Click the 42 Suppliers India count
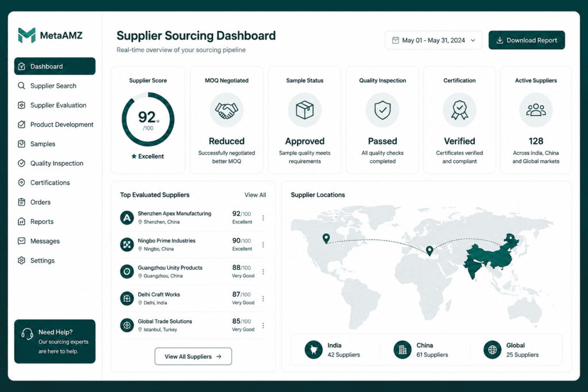 pos(343,355)
